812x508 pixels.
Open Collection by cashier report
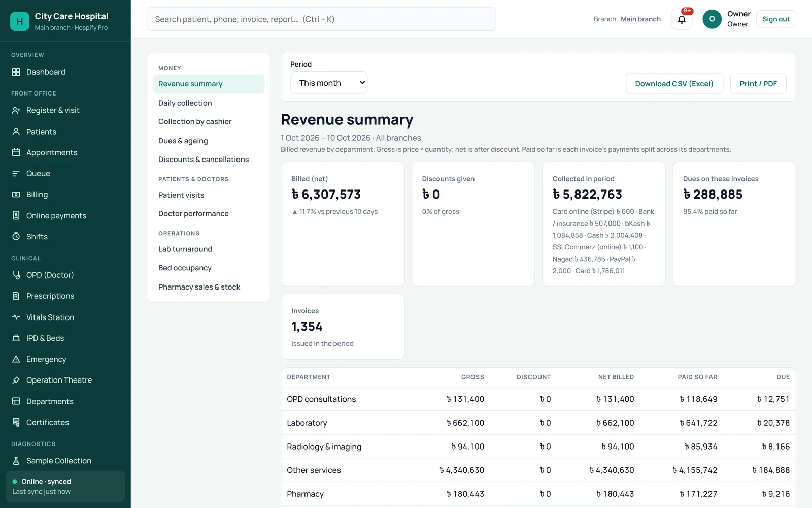tap(195, 121)
